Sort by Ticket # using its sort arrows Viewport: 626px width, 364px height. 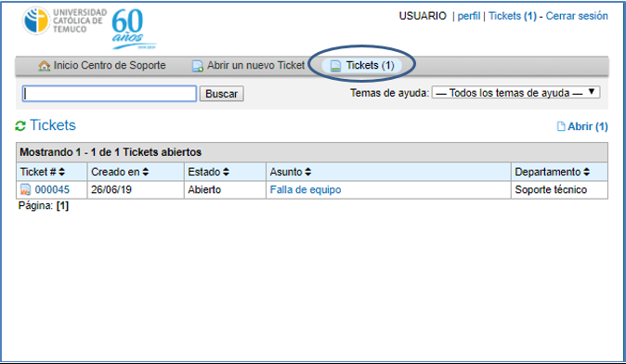click(61, 172)
